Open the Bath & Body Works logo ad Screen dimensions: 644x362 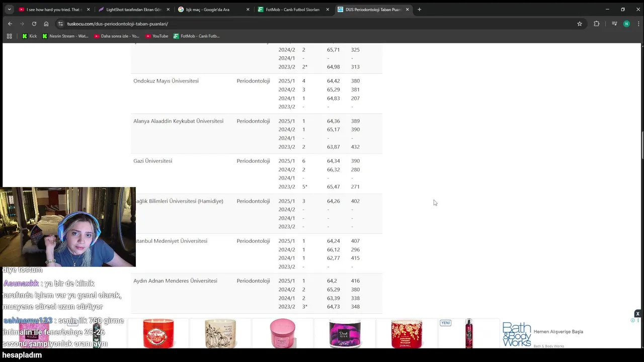click(517, 334)
